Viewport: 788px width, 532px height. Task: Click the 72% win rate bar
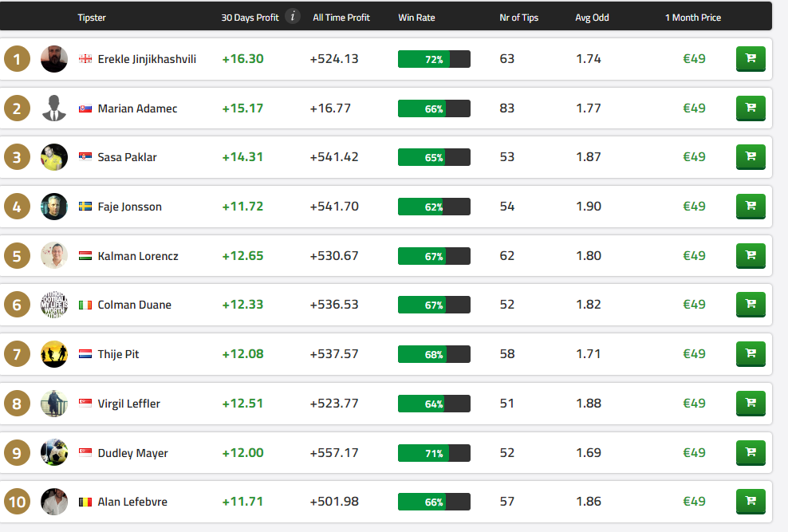(x=434, y=59)
